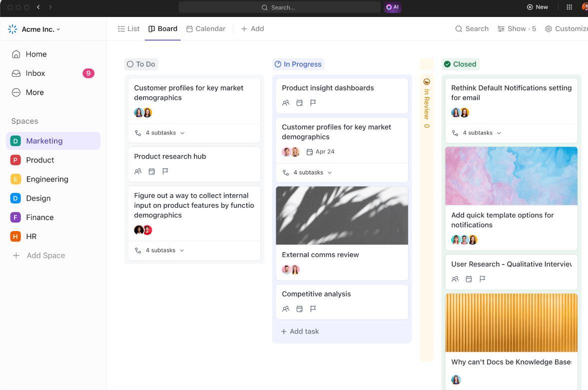Open the Acme Inc. workspace dropdown
Image resolution: width=588 pixels, height=390 pixels.
(x=41, y=29)
